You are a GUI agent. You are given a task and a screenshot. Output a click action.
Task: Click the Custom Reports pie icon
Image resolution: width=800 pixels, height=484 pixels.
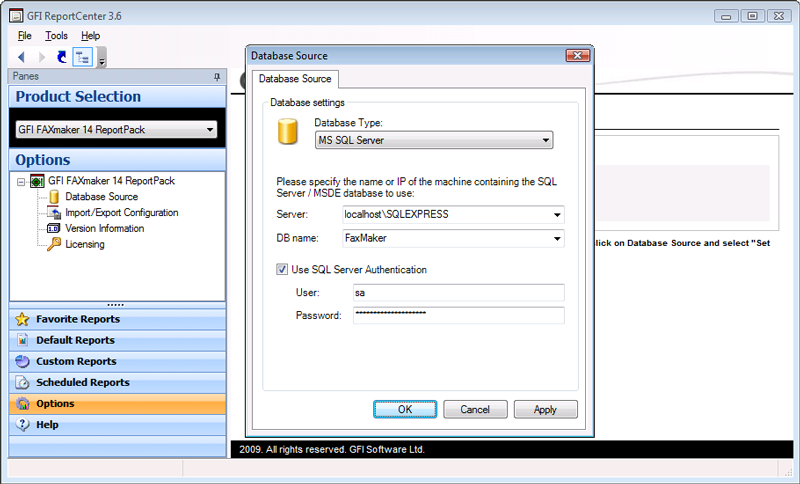(x=22, y=362)
